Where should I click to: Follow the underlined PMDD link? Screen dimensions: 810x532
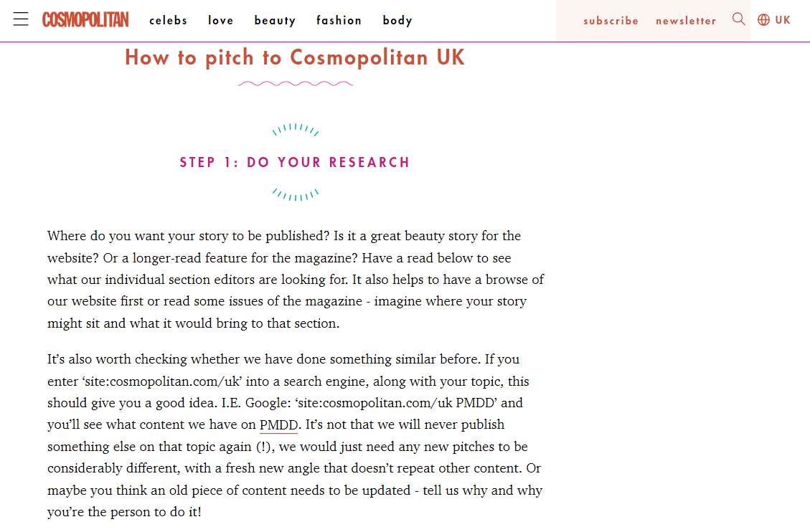pyautogui.click(x=278, y=425)
